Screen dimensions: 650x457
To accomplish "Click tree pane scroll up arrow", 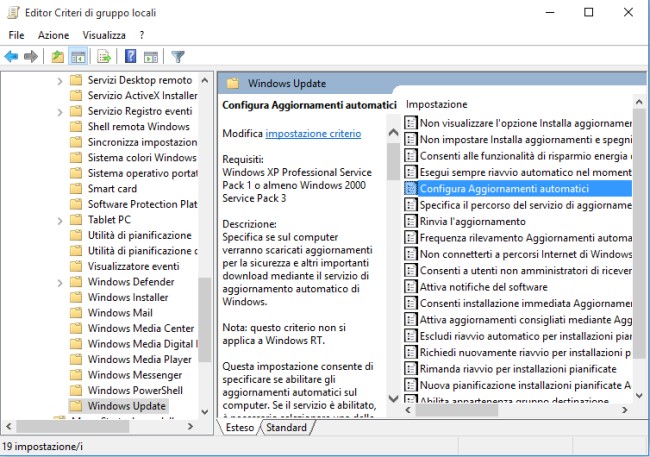I will tap(205, 80).
